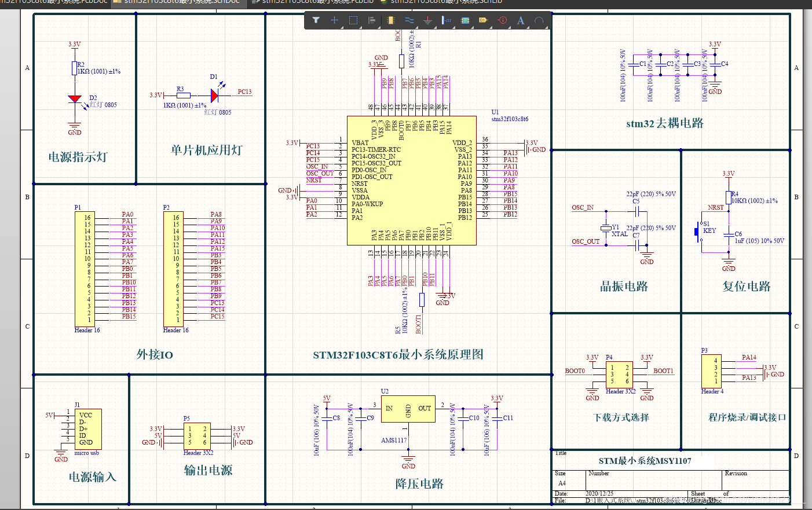Viewport: 812px width, 510px height.
Task: Click the '外接IO' section label
Action: (155, 354)
